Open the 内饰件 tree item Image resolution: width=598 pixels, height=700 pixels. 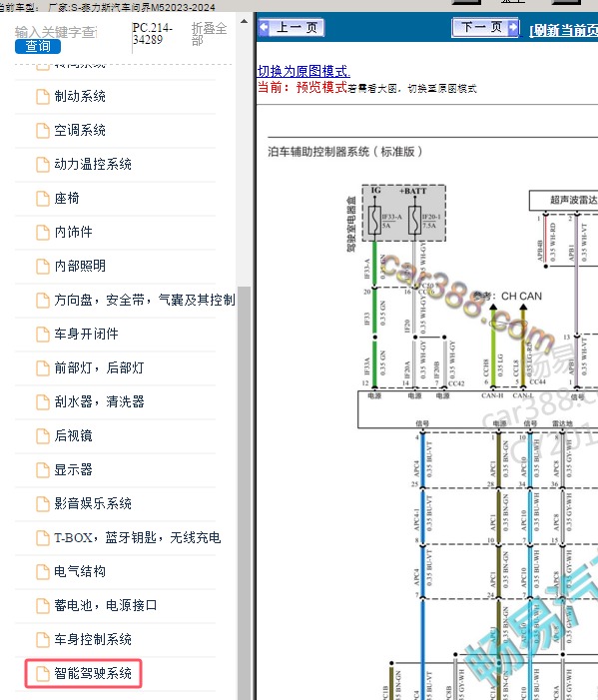[x=73, y=232]
